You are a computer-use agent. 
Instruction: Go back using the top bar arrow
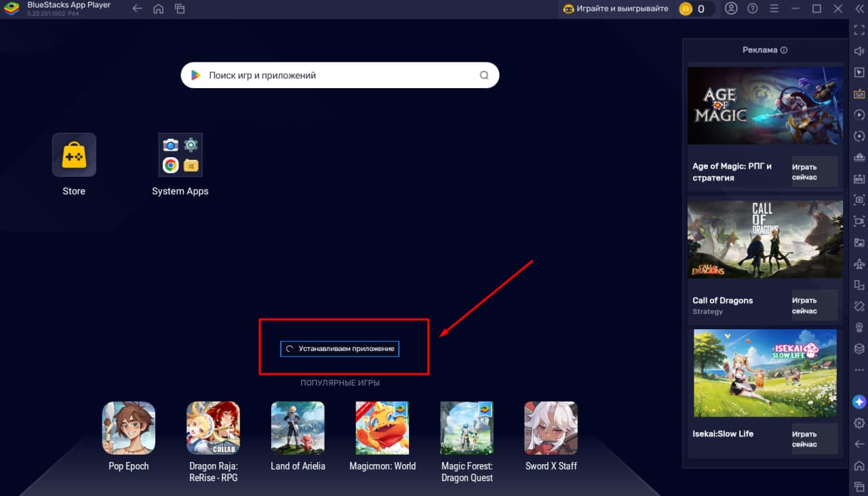click(137, 9)
